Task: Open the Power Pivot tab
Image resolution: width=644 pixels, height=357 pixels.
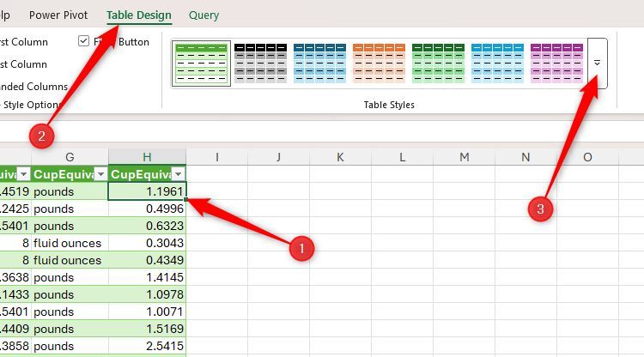Action: 58,15
